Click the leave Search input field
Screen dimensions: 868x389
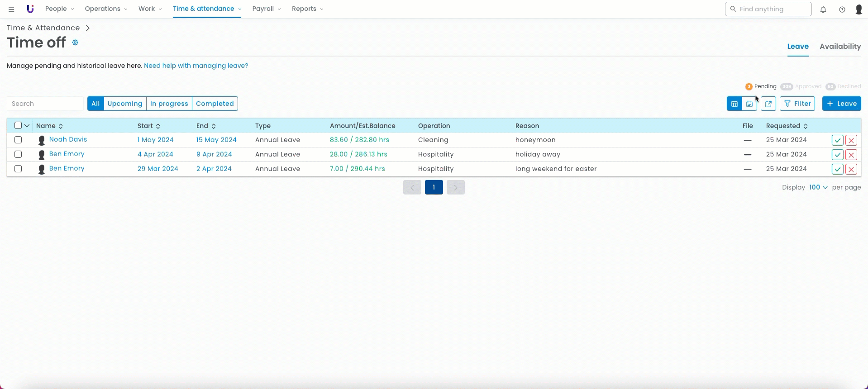click(x=45, y=104)
